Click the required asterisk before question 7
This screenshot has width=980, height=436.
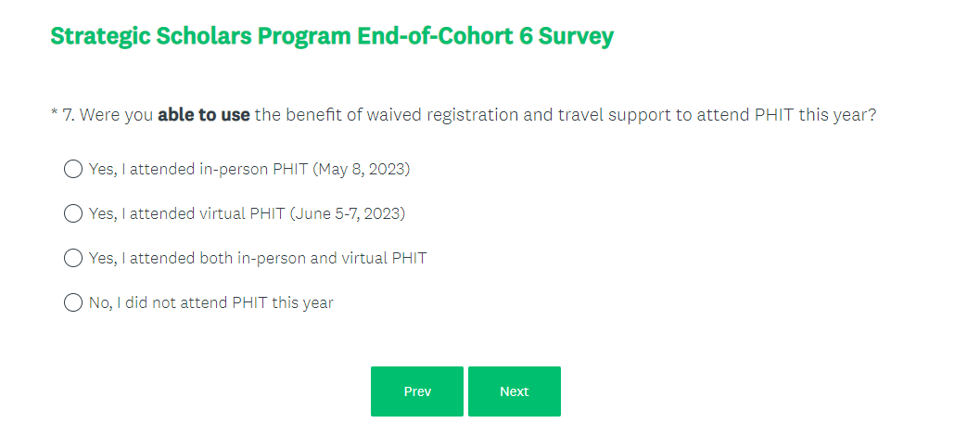coord(54,114)
